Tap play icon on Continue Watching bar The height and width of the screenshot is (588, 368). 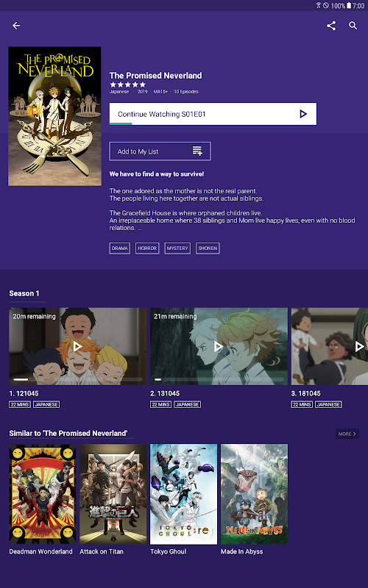[303, 114]
